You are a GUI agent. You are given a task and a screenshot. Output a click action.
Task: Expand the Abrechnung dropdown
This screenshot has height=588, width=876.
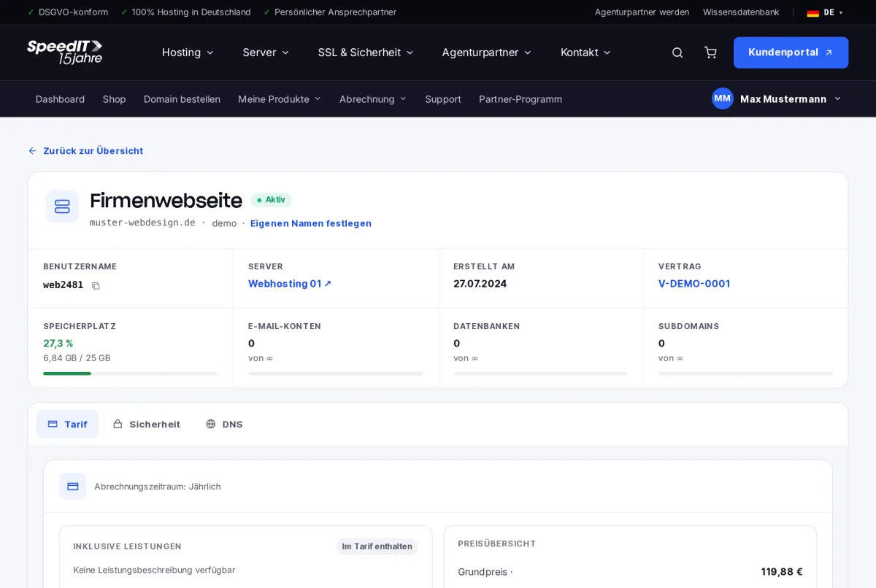click(x=373, y=99)
